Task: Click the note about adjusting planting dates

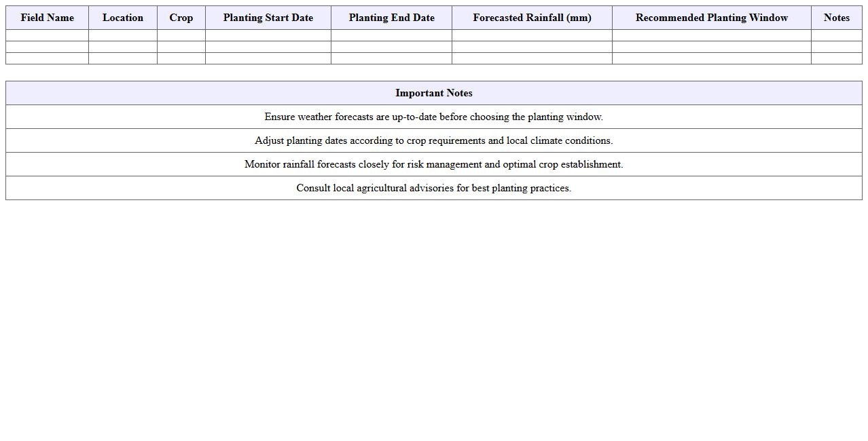Action: [434, 140]
